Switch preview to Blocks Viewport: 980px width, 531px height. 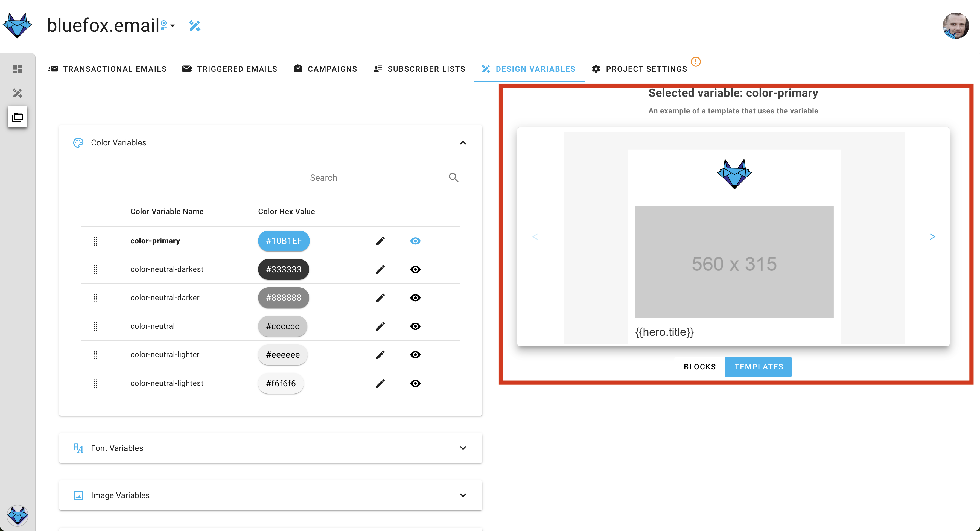tap(700, 367)
